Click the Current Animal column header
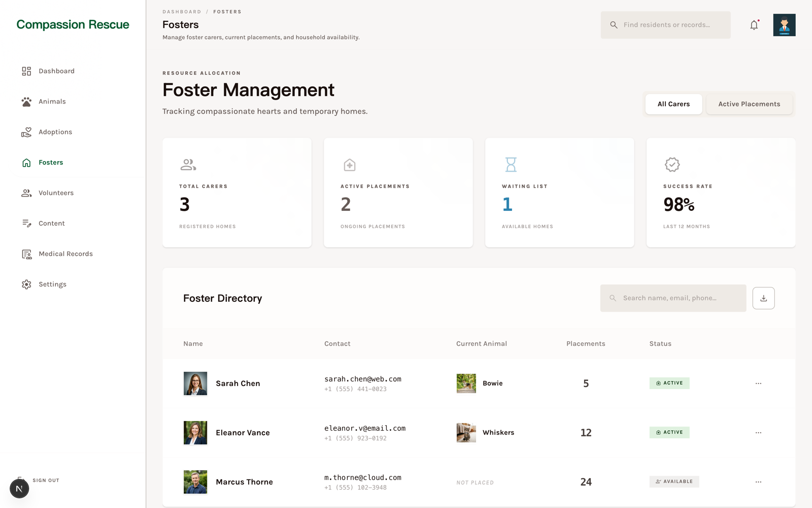Viewport: 812px width, 508px height. pos(482,344)
